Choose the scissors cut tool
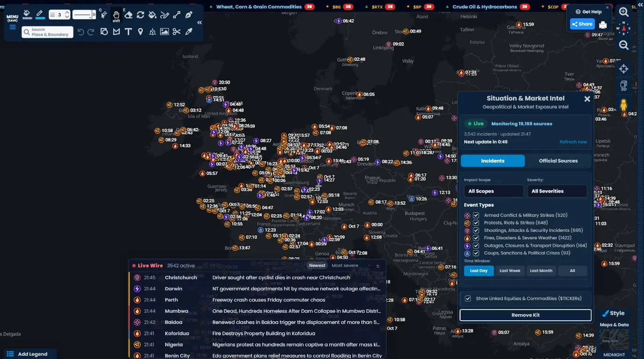The height and width of the screenshot is (359, 644). point(176,32)
